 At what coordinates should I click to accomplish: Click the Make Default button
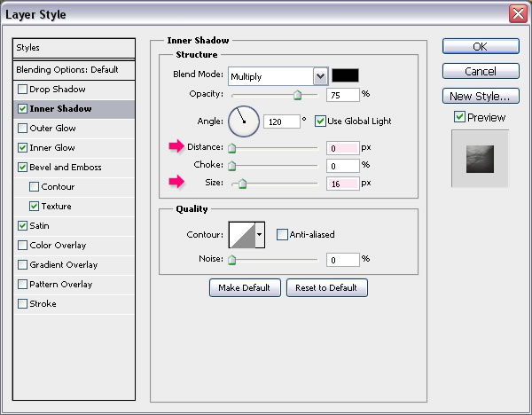tap(245, 288)
